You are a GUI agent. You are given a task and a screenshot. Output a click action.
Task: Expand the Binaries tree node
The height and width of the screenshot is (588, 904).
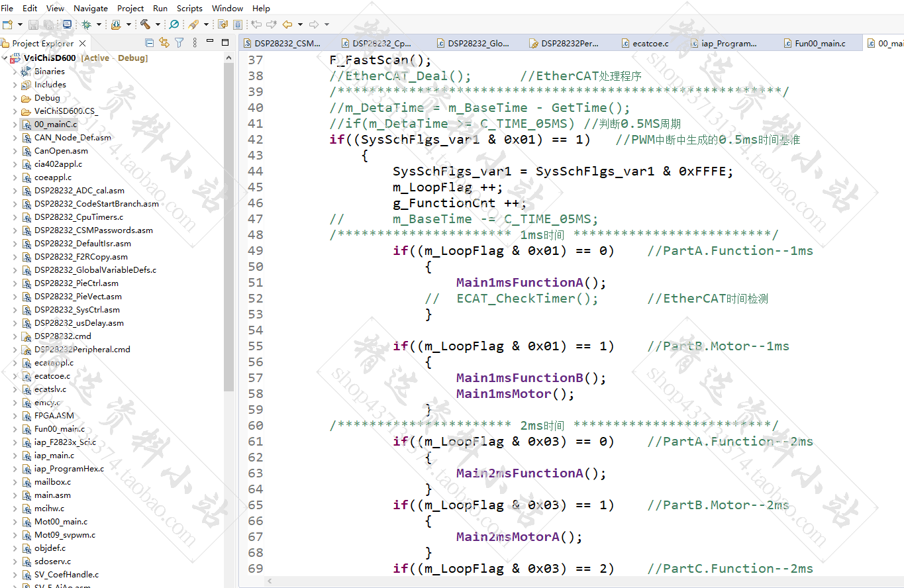[15, 72]
